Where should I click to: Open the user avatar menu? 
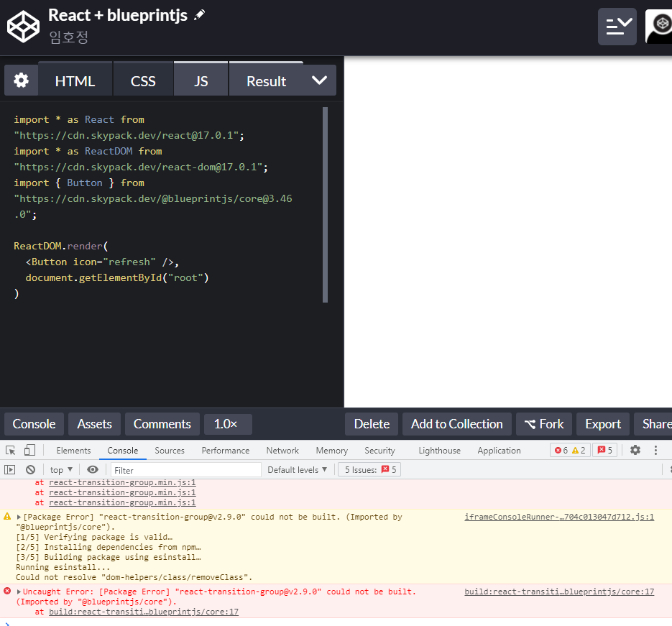tap(659, 26)
